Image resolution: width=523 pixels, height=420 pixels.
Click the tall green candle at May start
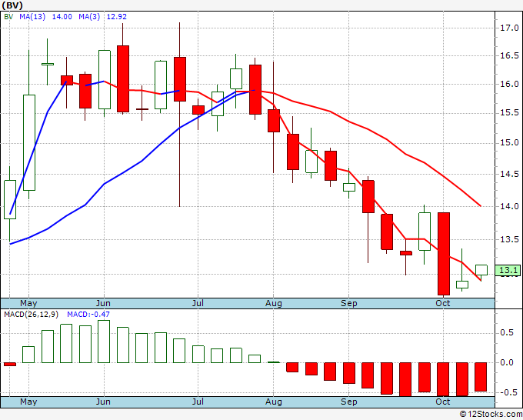[x=29, y=143]
